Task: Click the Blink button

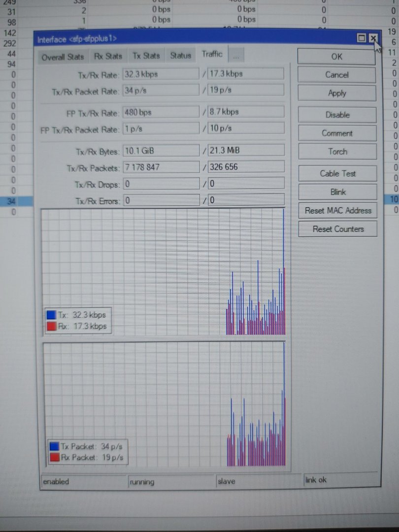Action: [x=338, y=192]
